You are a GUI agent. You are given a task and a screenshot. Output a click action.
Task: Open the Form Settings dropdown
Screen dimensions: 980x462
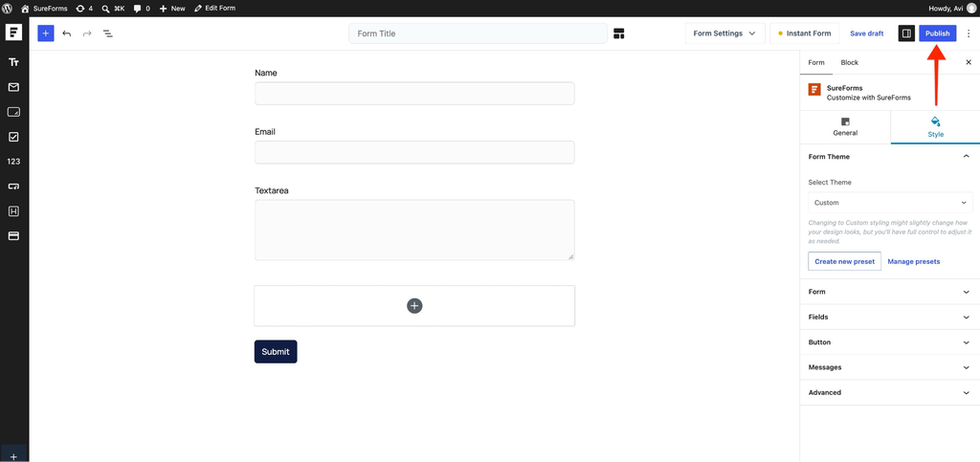pos(725,33)
